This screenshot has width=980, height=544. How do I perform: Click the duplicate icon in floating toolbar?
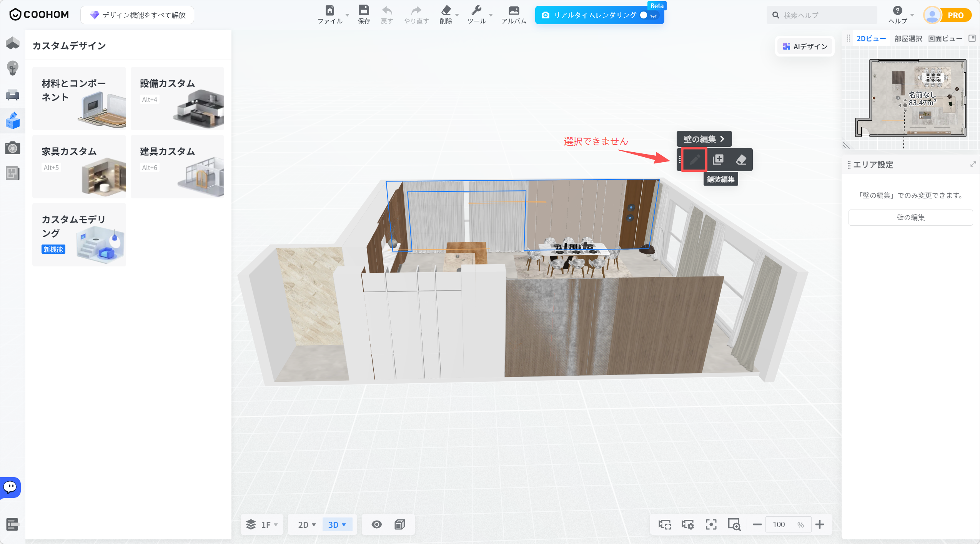pos(718,160)
